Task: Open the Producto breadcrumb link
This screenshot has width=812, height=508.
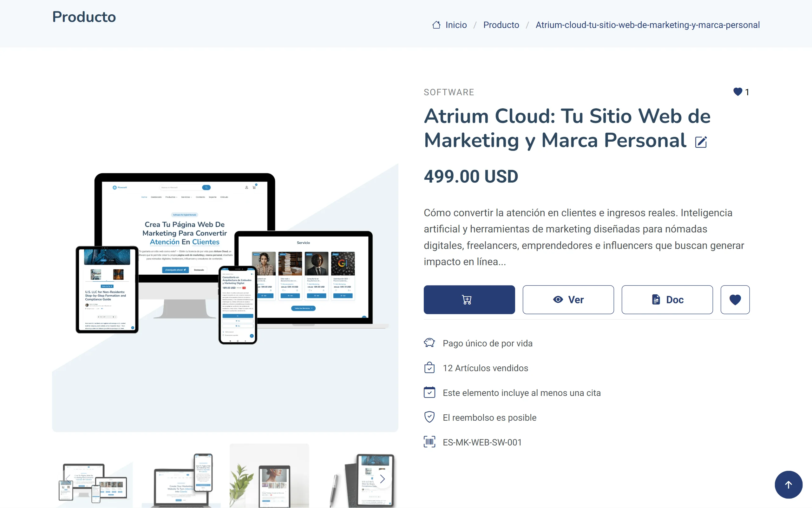Action: 501,25
